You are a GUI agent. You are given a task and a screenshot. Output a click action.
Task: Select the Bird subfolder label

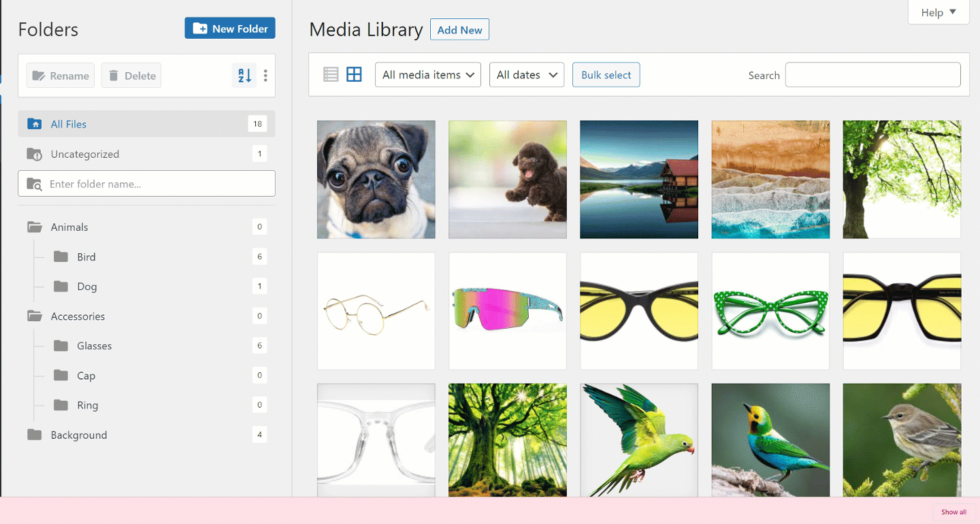[x=86, y=257]
